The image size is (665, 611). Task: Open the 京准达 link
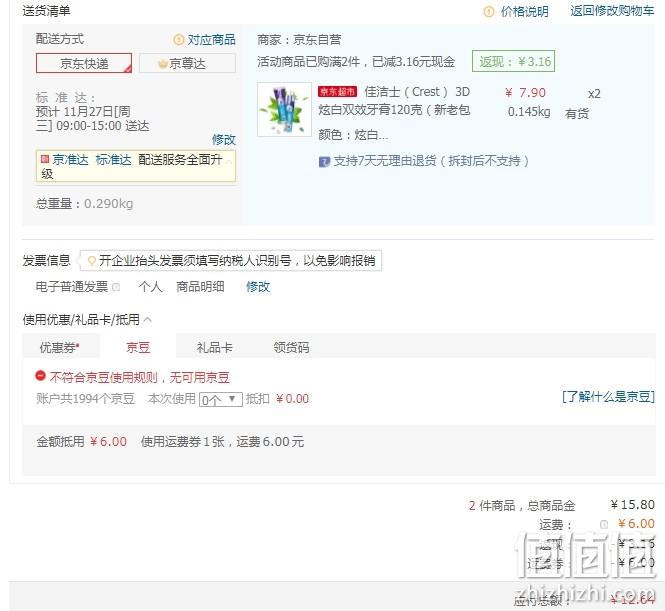[70, 160]
